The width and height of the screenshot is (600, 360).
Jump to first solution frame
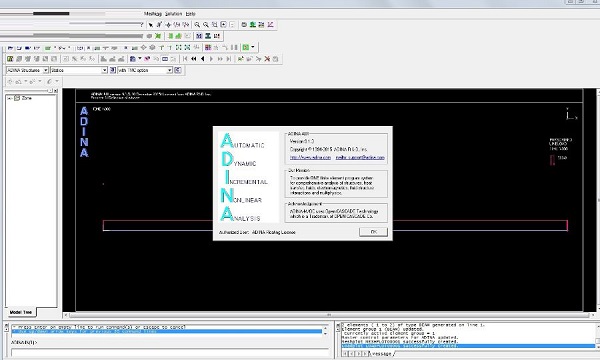[x=185, y=59]
